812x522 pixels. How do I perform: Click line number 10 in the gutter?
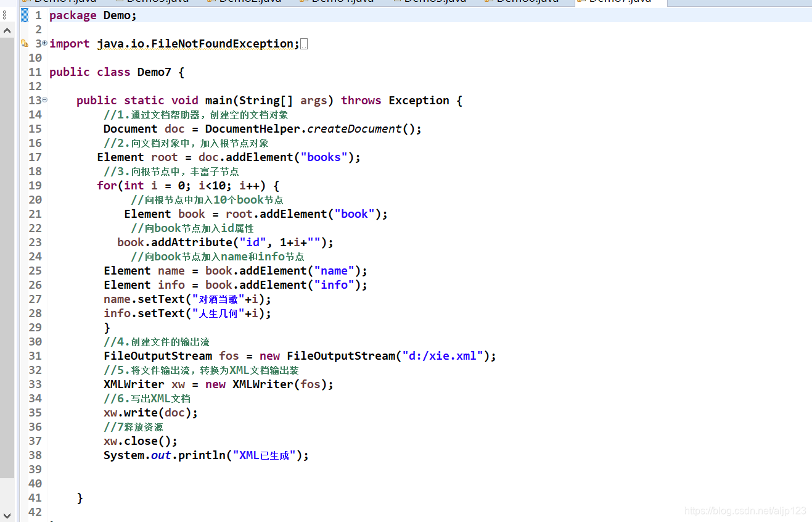click(x=35, y=58)
